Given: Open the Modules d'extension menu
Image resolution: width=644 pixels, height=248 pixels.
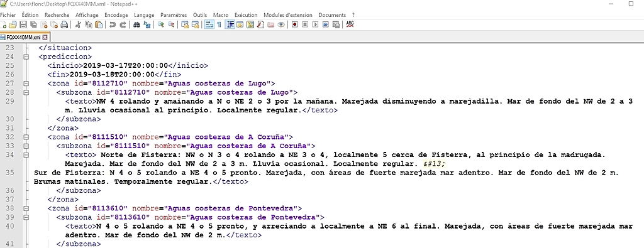Looking at the screenshot, I should pyautogui.click(x=288, y=15).
